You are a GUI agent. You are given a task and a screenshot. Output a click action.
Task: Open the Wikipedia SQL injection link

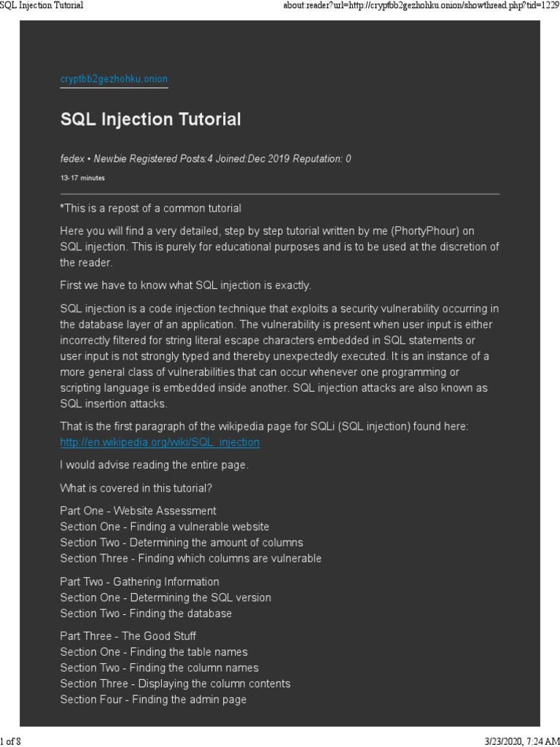point(159,442)
